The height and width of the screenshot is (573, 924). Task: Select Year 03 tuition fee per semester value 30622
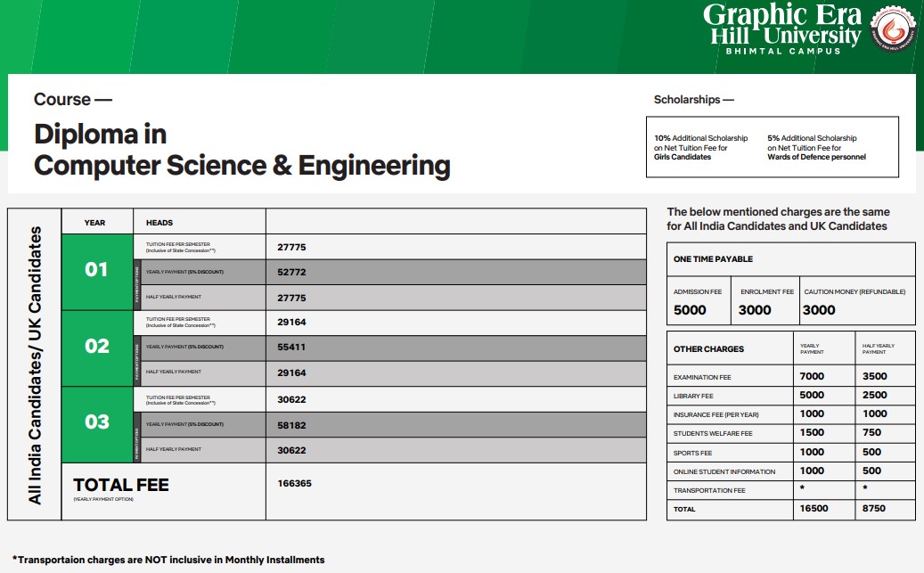(x=291, y=400)
